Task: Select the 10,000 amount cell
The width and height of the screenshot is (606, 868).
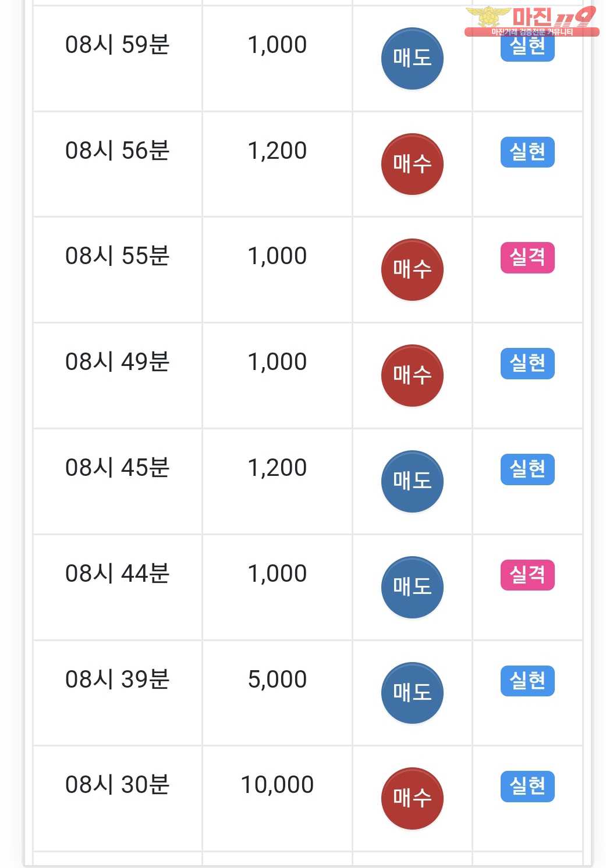Action: [x=277, y=785]
